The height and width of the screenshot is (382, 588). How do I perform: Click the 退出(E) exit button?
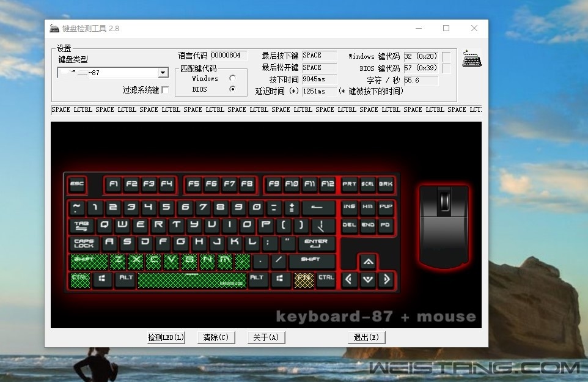point(366,337)
